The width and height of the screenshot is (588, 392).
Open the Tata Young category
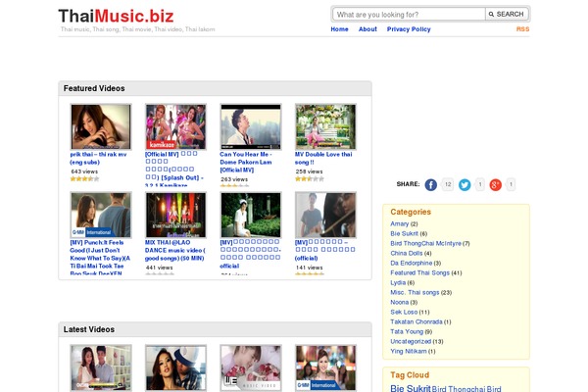coord(407,331)
